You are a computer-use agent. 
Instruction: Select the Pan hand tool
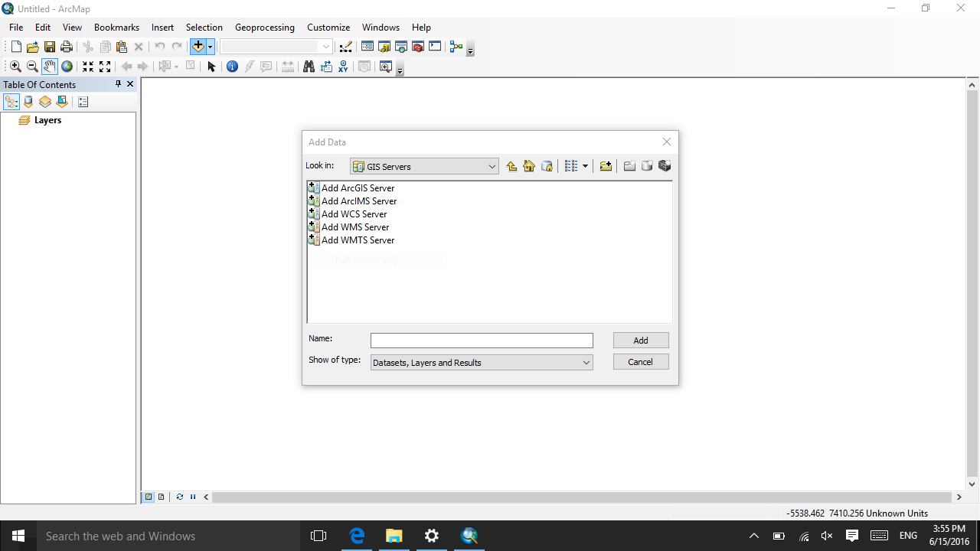click(50, 67)
